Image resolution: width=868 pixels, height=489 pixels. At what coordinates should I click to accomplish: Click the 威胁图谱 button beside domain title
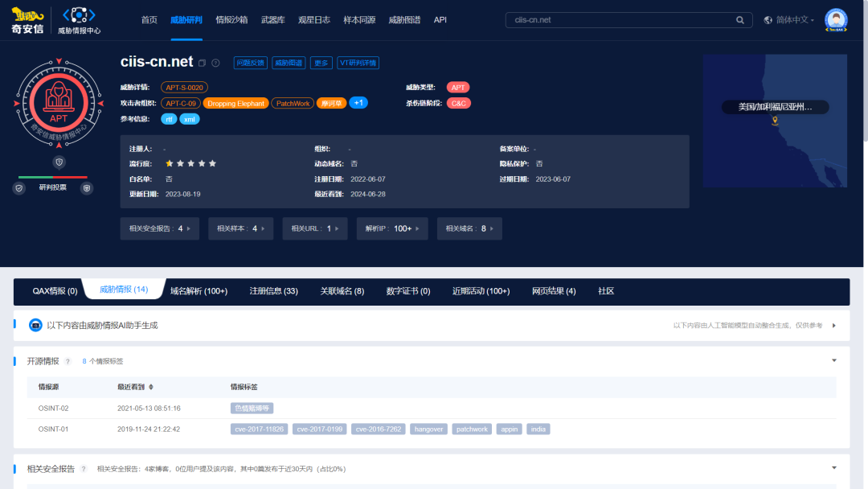click(289, 63)
